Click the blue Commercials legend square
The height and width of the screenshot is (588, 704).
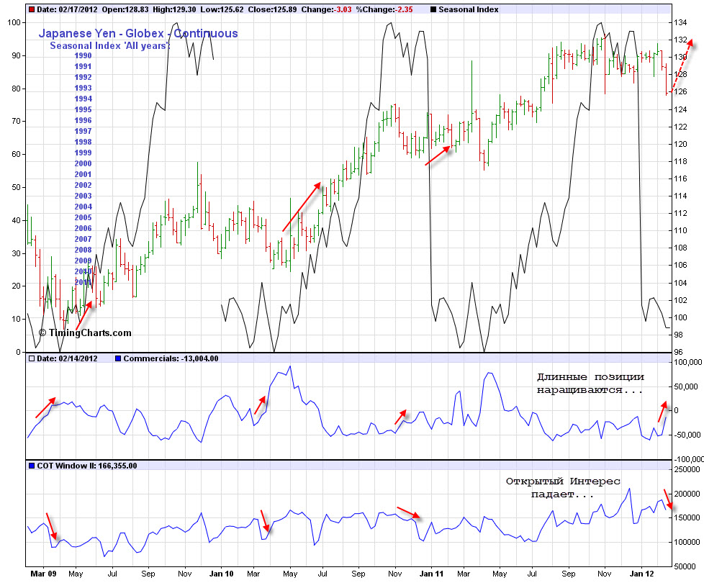pyautogui.click(x=118, y=358)
